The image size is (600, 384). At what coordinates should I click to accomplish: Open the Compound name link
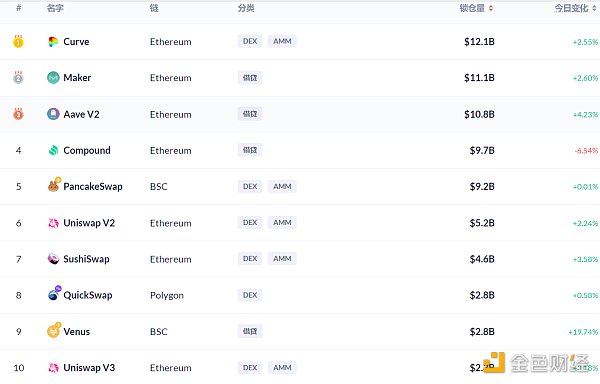pos(87,151)
